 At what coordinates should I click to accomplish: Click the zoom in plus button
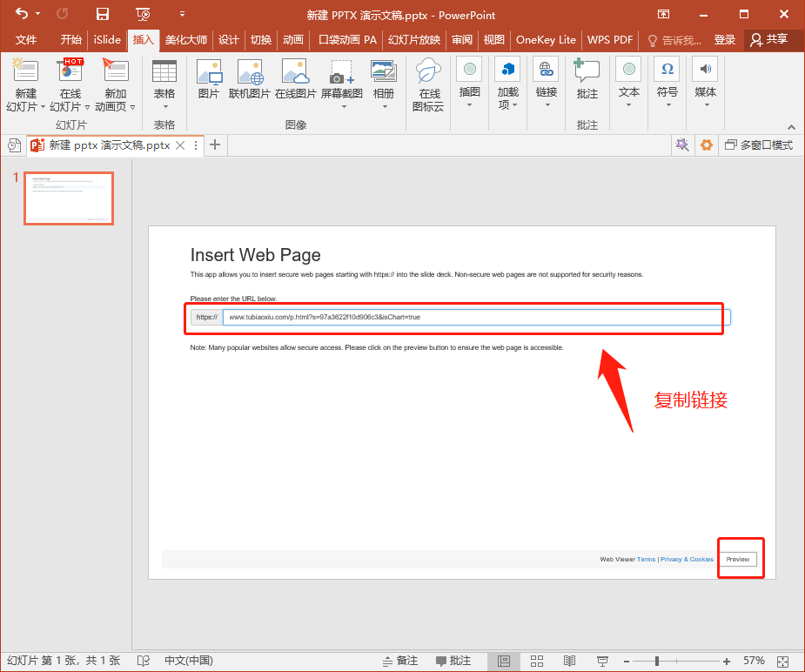click(x=727, y=662)
